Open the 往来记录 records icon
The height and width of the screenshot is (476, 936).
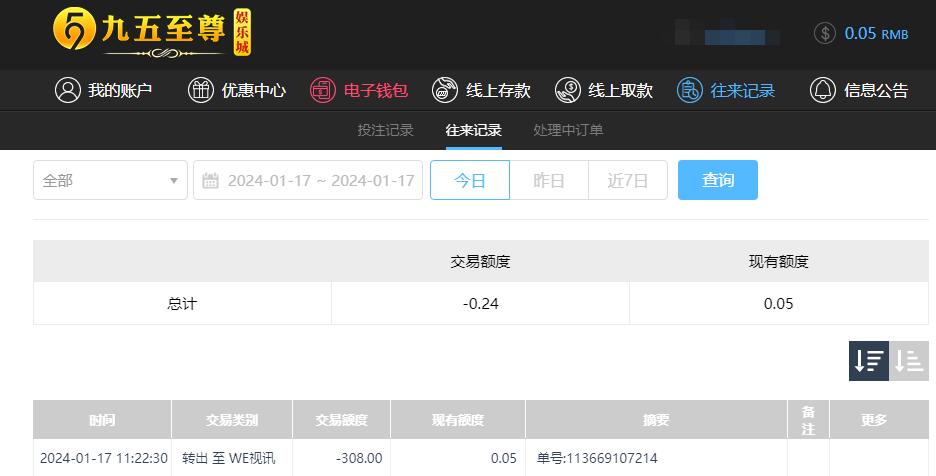pos(689,90)
